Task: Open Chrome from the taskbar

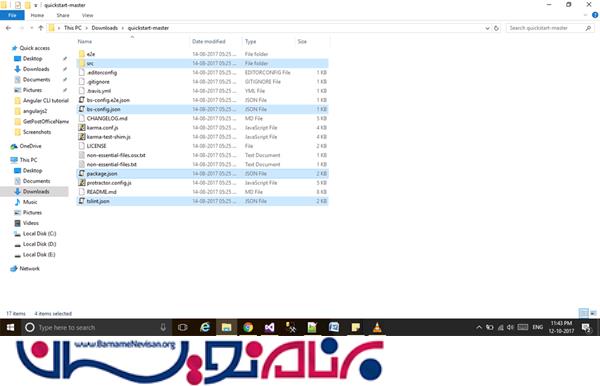Action: pyautogui.click(x=248, y=327)
